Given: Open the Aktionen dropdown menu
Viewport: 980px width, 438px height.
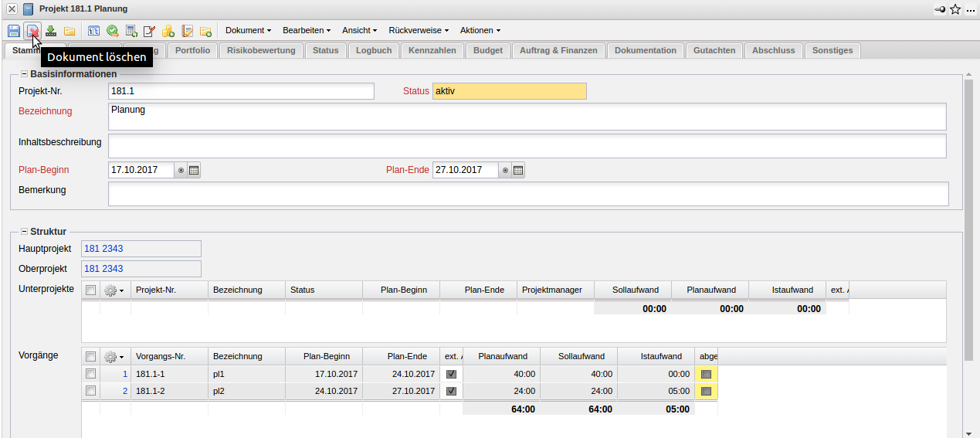Looking at the screenshot, I should (x=480, y=30).
